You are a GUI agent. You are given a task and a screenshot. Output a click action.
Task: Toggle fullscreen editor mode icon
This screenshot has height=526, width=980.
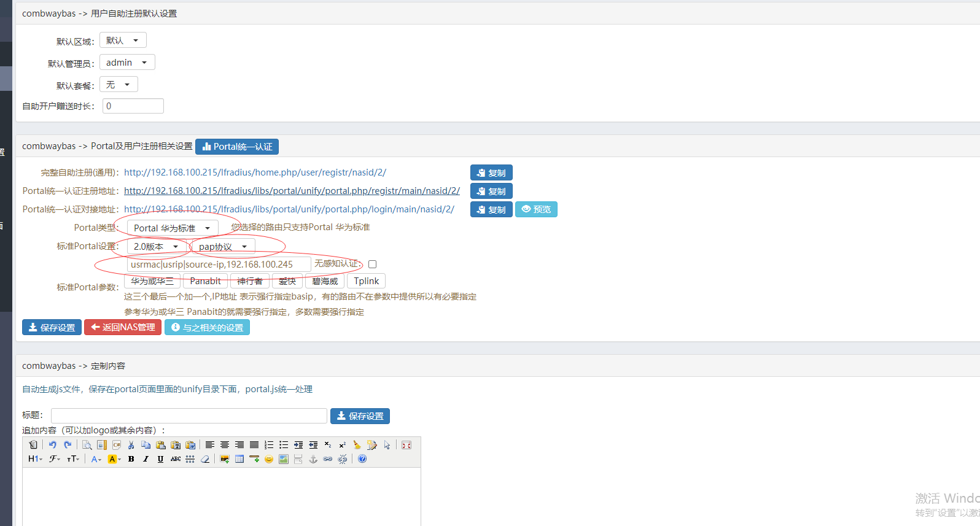click(x=406, y=445)
